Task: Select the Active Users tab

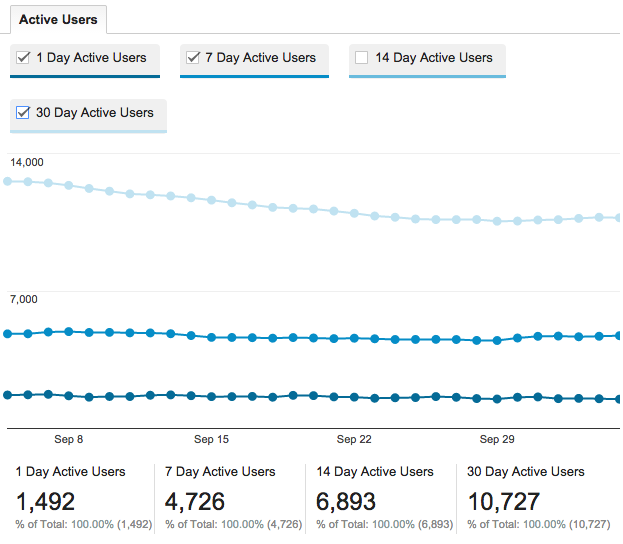Action: [58, 20]
